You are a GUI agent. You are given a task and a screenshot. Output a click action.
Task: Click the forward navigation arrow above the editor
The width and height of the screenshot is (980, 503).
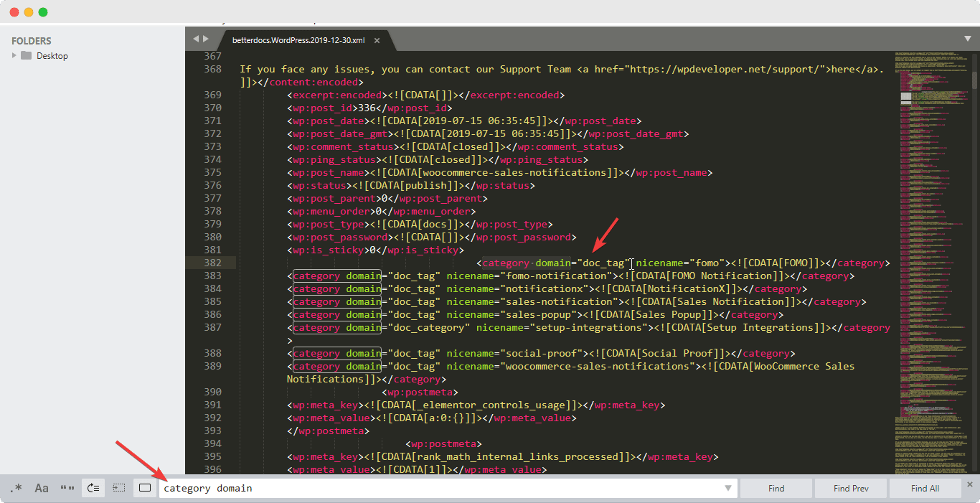tap(207, 40)
